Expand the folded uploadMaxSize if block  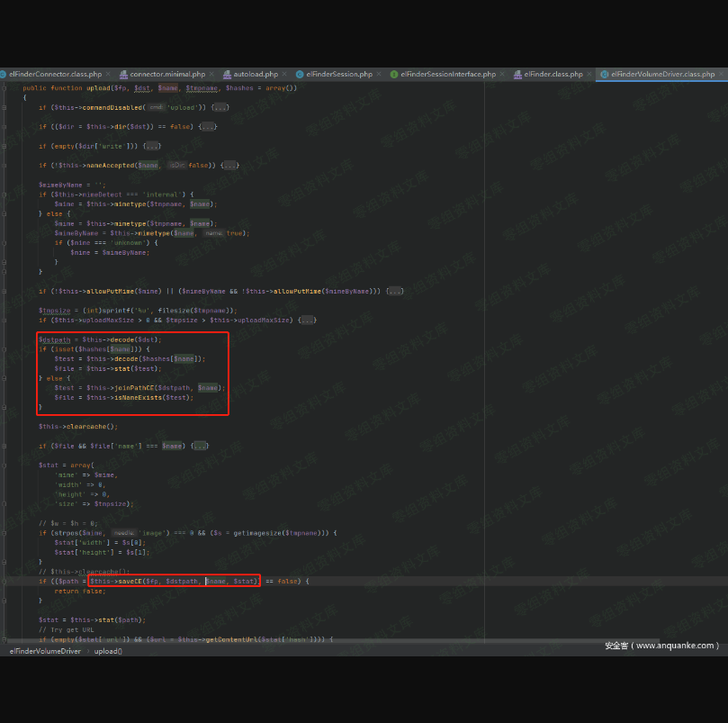(x=307, y=320)
